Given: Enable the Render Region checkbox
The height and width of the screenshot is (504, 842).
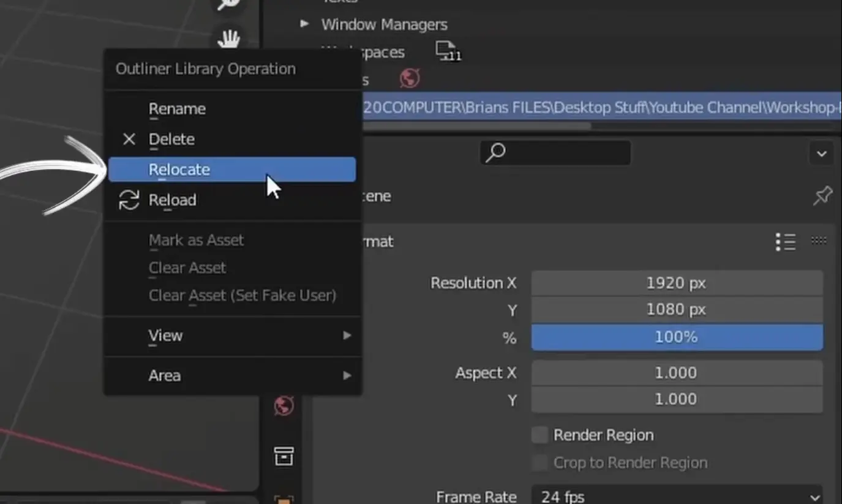Looking at the screenshot, I should pos(539,435).
